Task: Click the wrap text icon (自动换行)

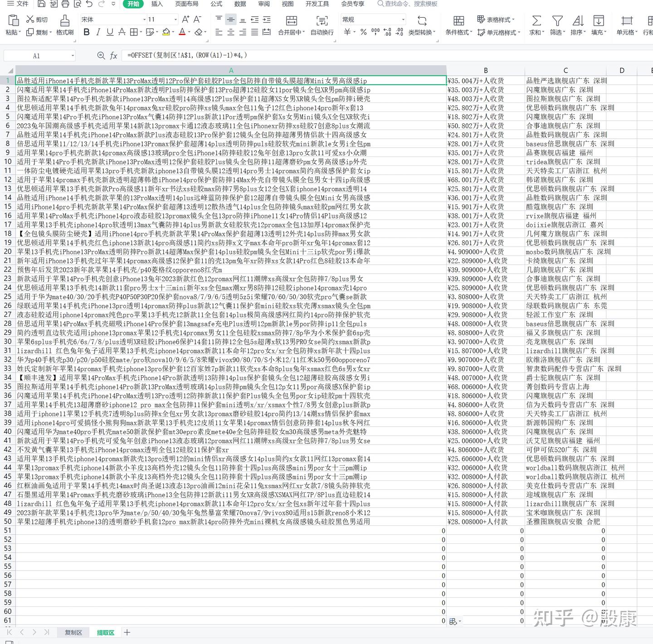Action: click(x=322, y=21)
